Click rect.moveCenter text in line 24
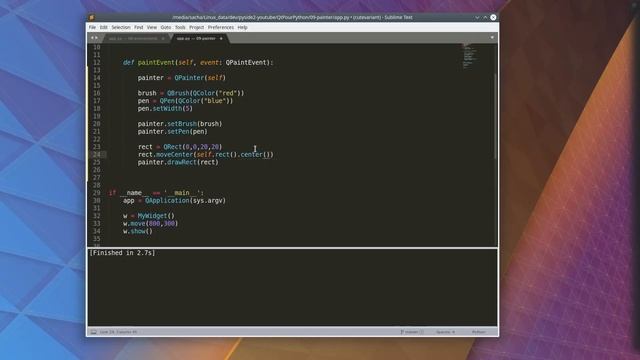Viewport: 640px width, 360px height. coord(165,154)
